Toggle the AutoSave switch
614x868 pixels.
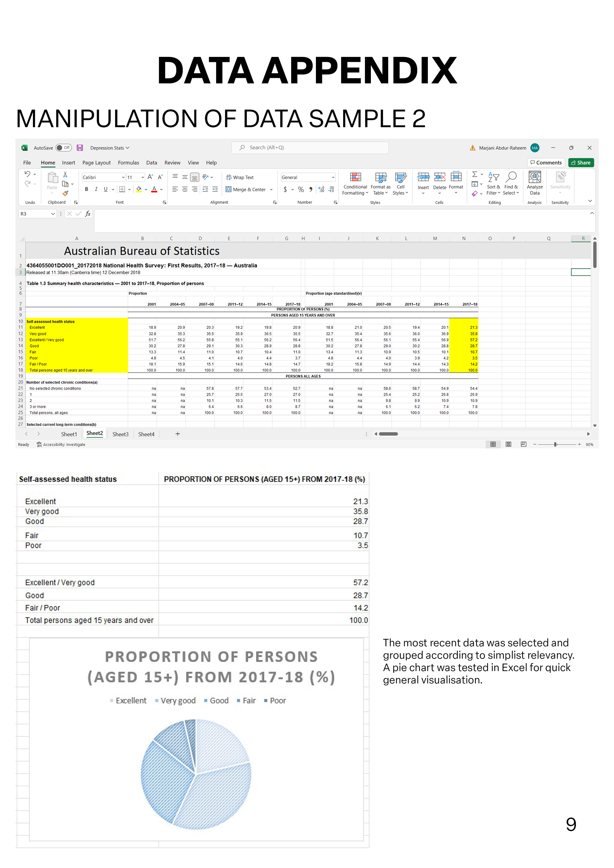(63, 148)
